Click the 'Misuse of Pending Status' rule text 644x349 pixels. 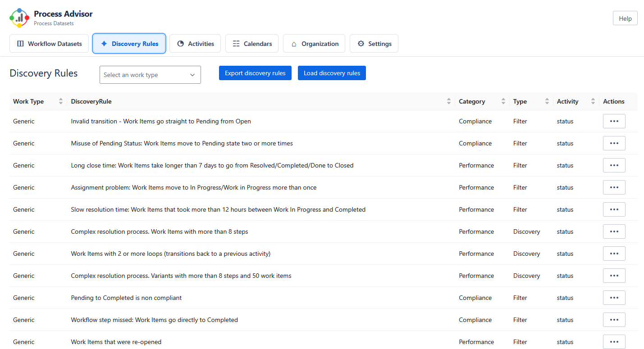(182, 143)
